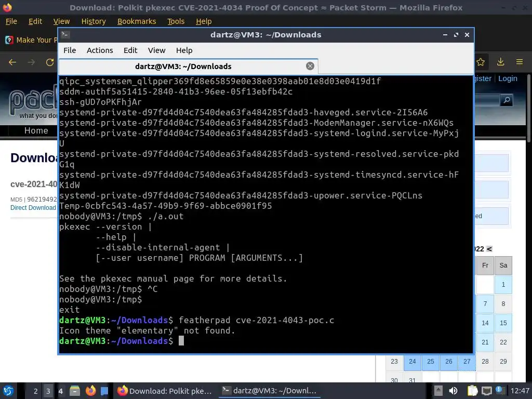Close the dartz@VM3 terminal tab
Viewport: 532px width, 399px height.
coord(310,66)
